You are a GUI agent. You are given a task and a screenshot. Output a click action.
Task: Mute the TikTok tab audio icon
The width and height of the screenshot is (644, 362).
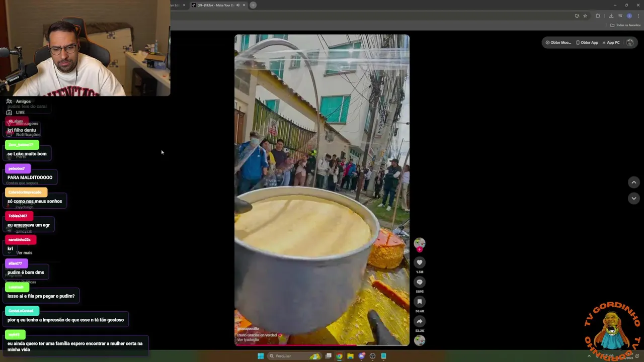(238, 5)
